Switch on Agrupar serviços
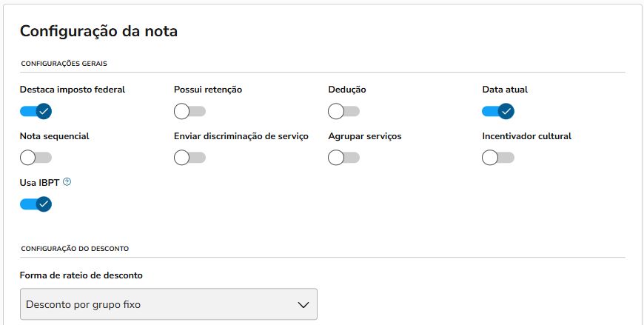644x325 pixels. (x=343, y=157)
